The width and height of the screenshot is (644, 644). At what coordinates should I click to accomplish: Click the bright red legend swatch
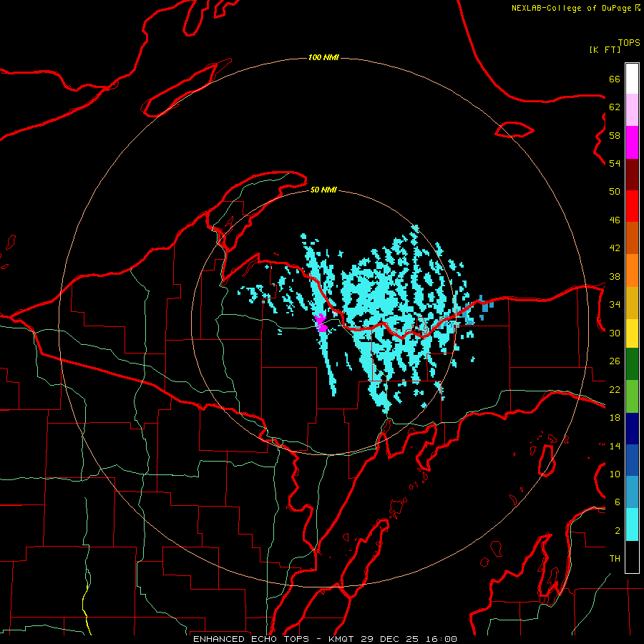632,206
